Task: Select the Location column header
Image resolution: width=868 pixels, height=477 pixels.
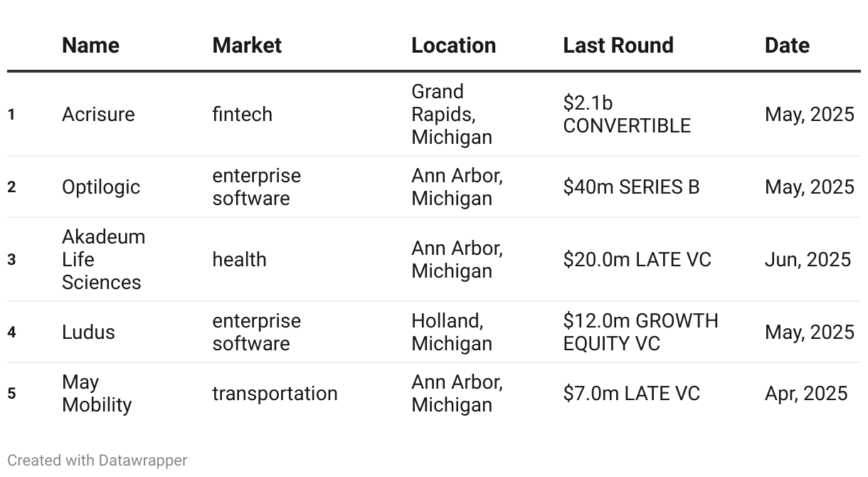Action: 453,46
